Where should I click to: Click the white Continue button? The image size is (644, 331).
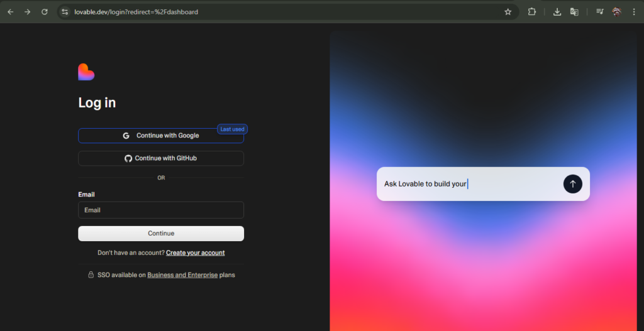pos(161,234)
